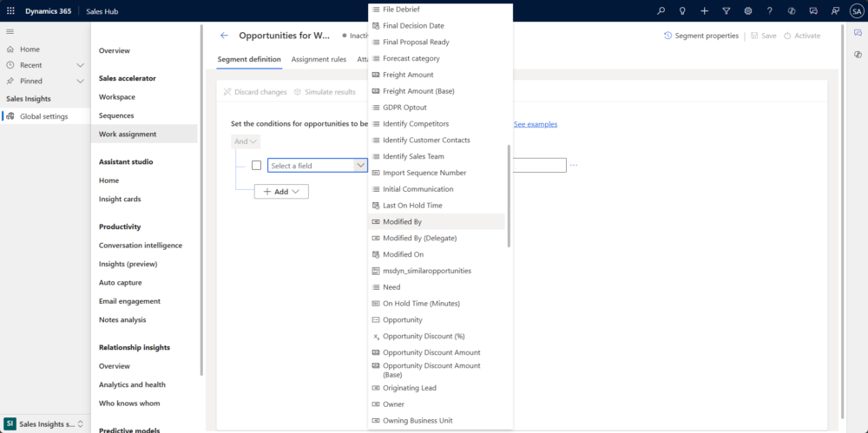
Task: Open the lightbulb assistant icon
Action: point(682,10)
